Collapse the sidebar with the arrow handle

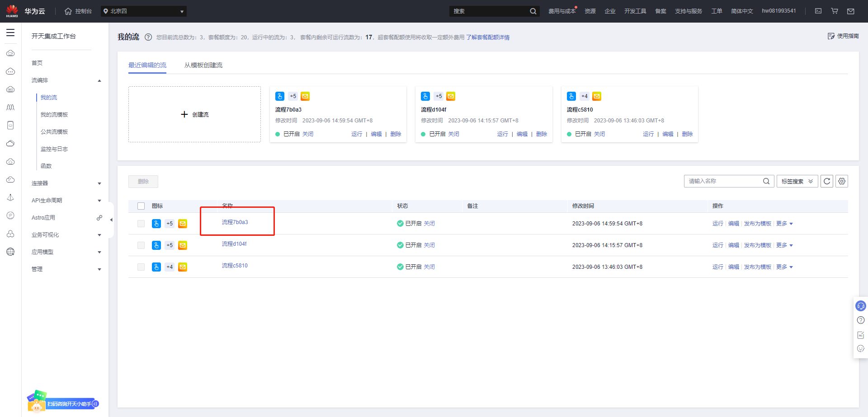pyautogui.click(x=111, y=220)
